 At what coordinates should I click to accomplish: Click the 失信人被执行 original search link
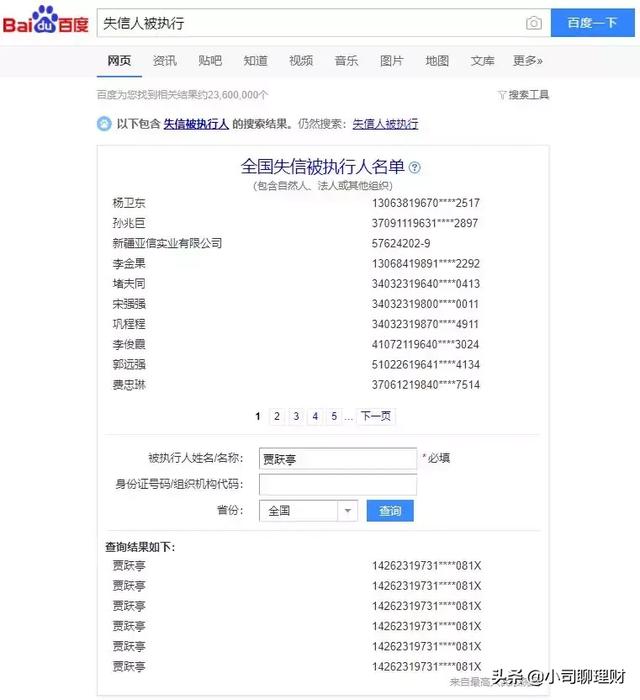[x=384, y=124]
